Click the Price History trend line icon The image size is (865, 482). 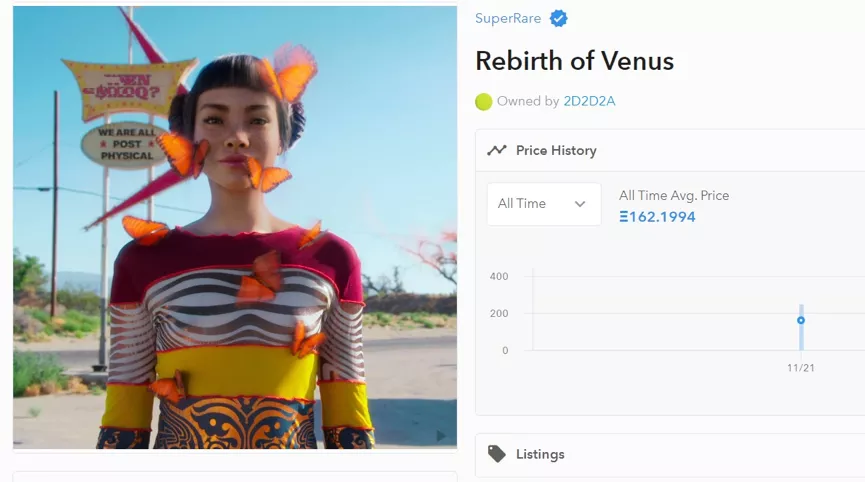click(496, 150)
